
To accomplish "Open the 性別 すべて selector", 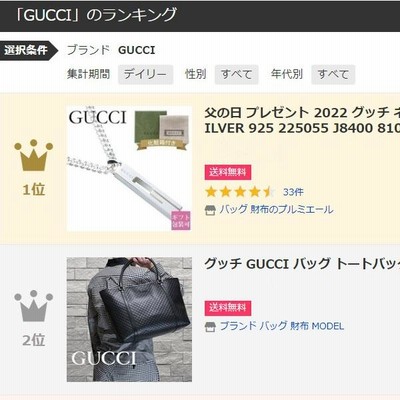I will click(x=237, y=74).
